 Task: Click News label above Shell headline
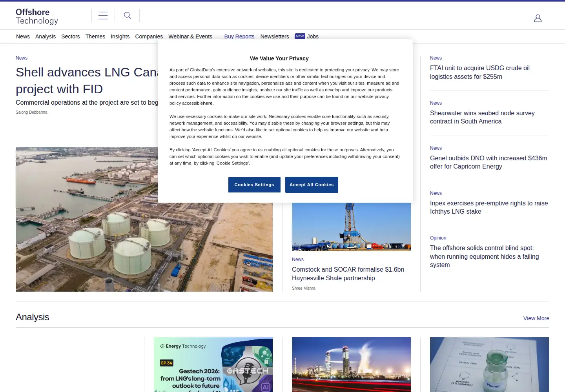[x=22, y=58]
